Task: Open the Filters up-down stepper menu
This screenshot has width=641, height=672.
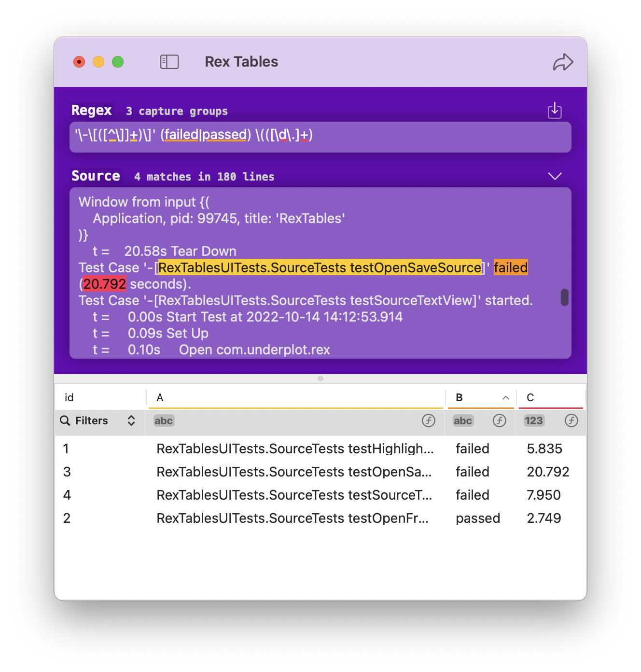Action: pos(131,420)
